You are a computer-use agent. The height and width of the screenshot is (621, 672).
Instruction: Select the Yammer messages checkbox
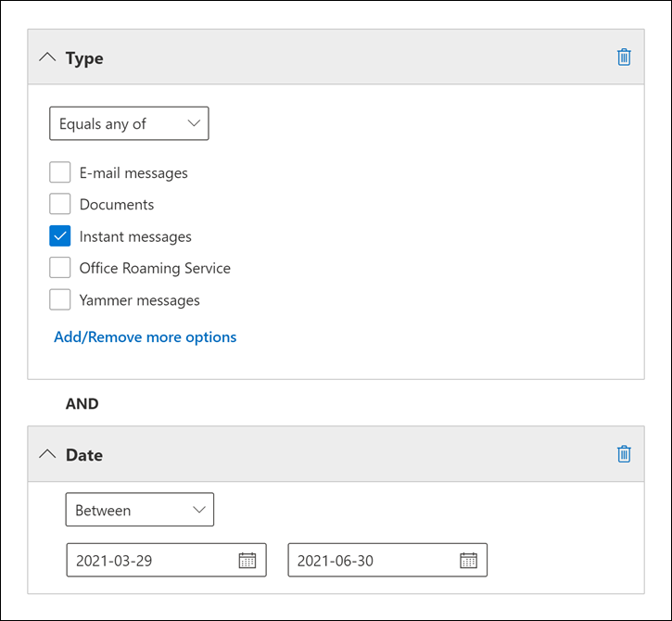click(x=60, y=299)
